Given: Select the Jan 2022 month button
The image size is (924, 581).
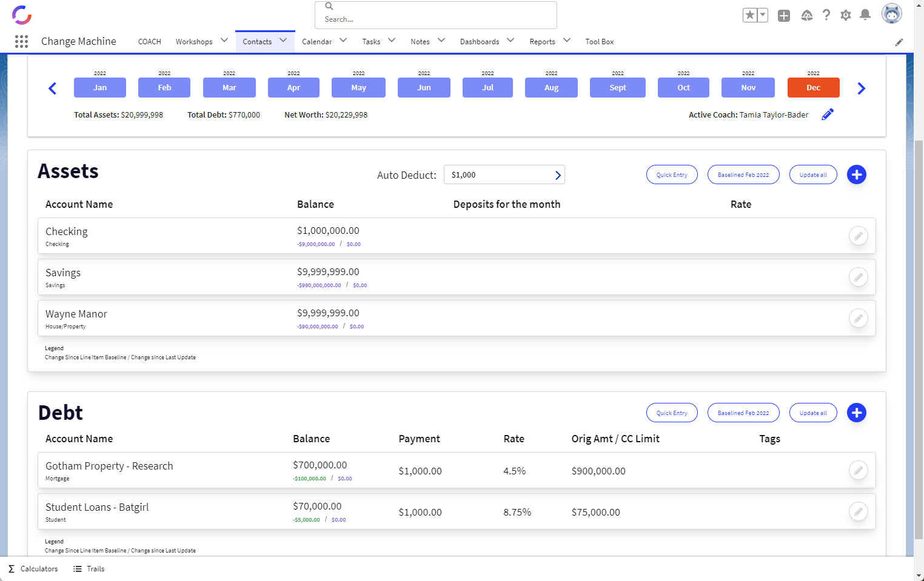Looking at the screenshot, I should tap(100, 88).
